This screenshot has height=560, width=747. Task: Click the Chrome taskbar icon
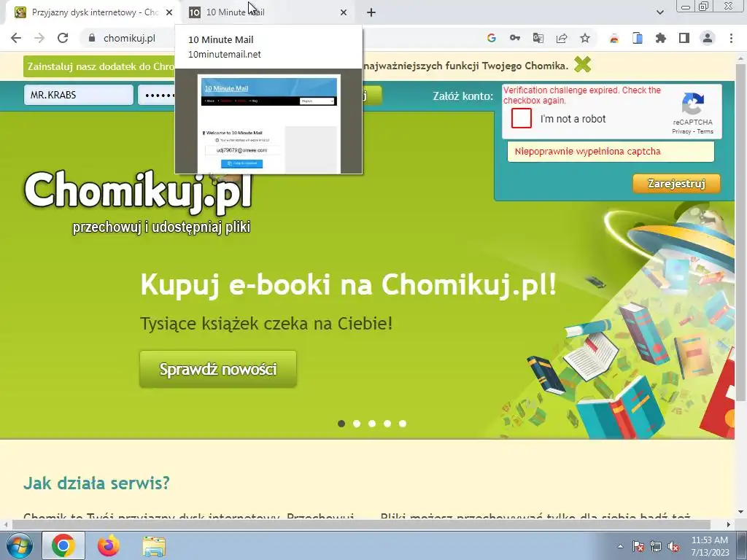pos(63,545)
